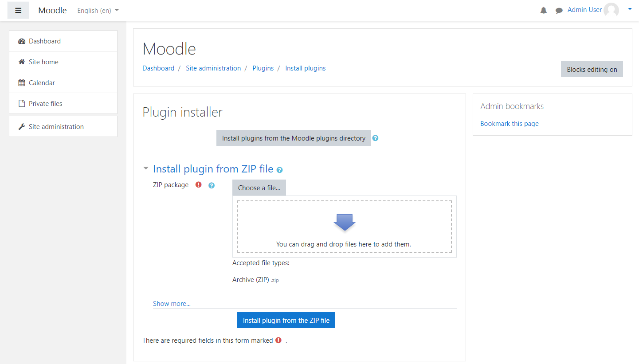Click the Accepted file types: label
The height and width of the screenshot is (364, 639).
[261, 263]
